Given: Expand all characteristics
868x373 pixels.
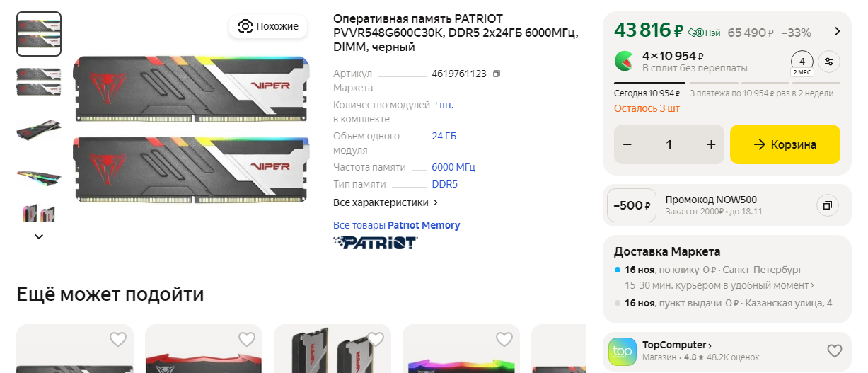Looking at the screenshot, I should [386, 202].
